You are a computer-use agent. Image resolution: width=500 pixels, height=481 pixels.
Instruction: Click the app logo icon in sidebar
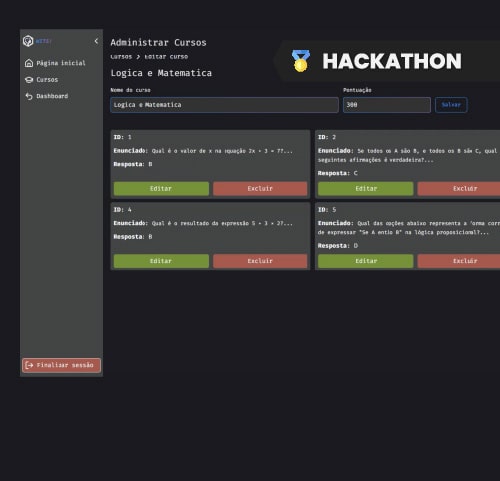point(28,41)
